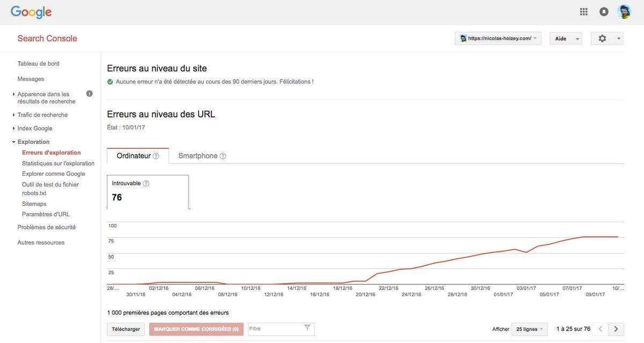Image resolution: width=644 pixels, height=343 pixels.
Task: Open the Sitemaps link in sidebar
Action: 34,204
